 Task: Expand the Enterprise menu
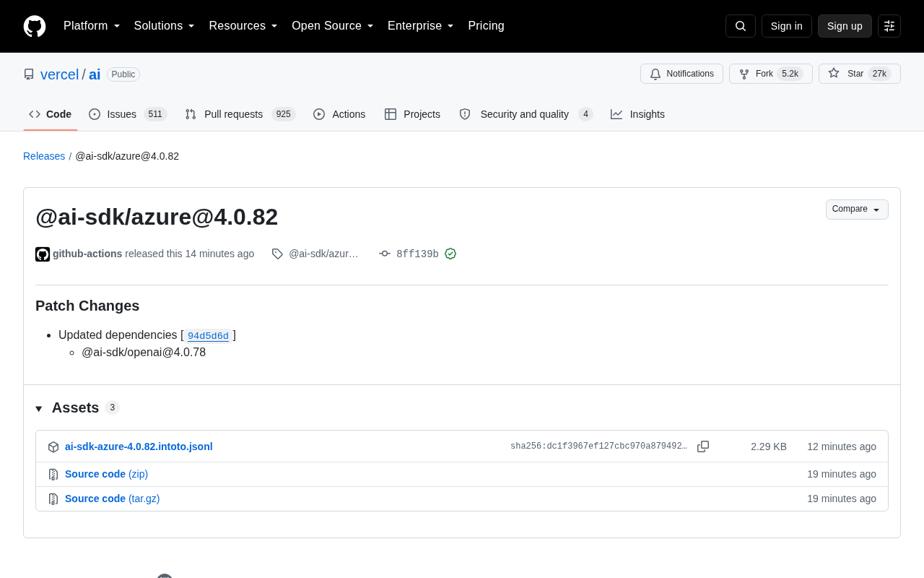click(421, 26)
